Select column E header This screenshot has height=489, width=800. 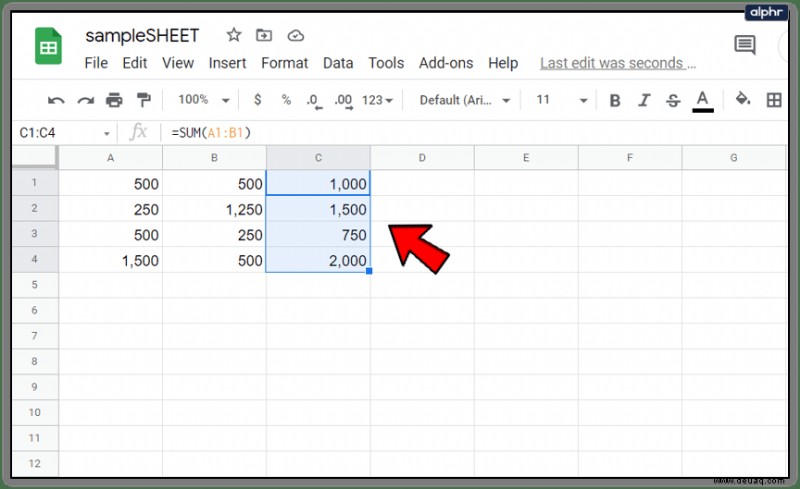click(x=526, y=158)
